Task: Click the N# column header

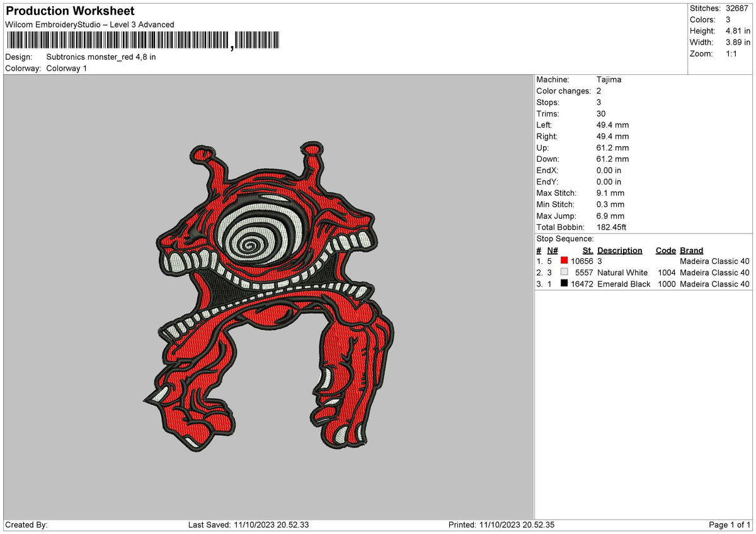Action: (553, 251)
